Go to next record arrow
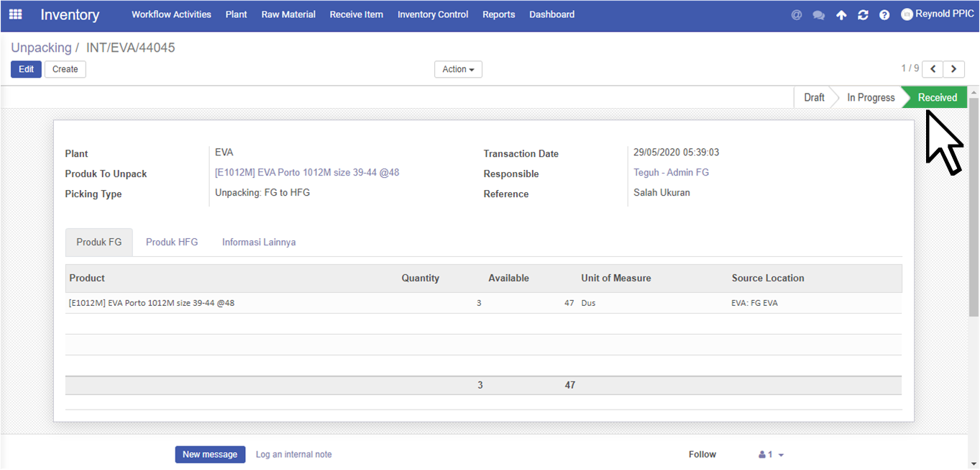This screenshot has height=470, width=980. tap(954, 69)
